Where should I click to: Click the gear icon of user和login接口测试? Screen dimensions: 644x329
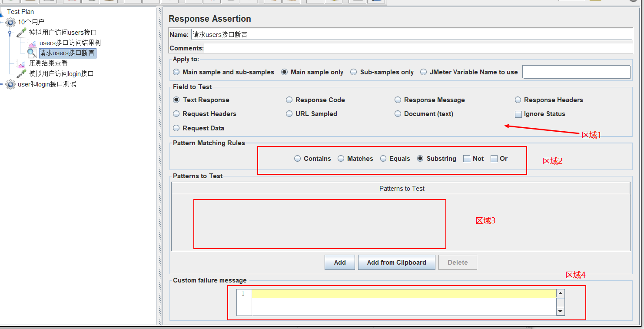tap(10, 84)
